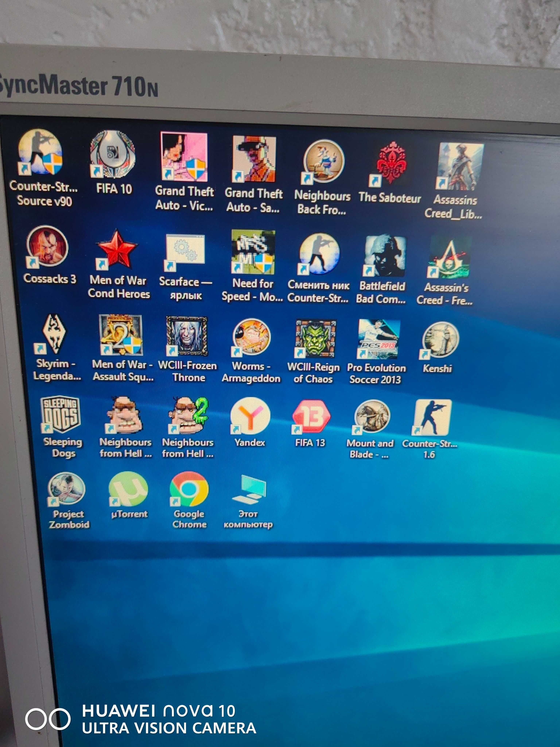
Task: Select the FIFA 13 icon
Action: coord(311,417)
